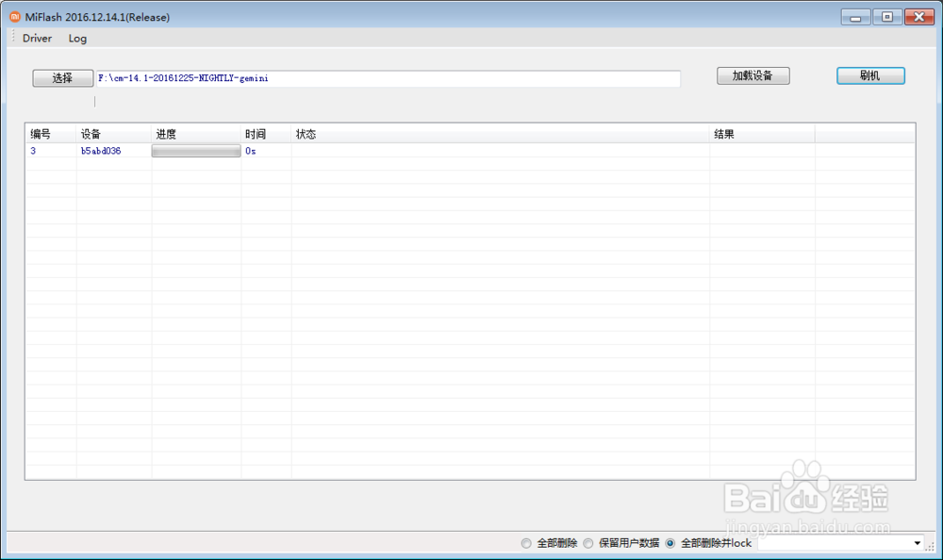943x560 pixels.
Task: Click the MiFlash orange title bar icon
Action: tap(15, 17)
